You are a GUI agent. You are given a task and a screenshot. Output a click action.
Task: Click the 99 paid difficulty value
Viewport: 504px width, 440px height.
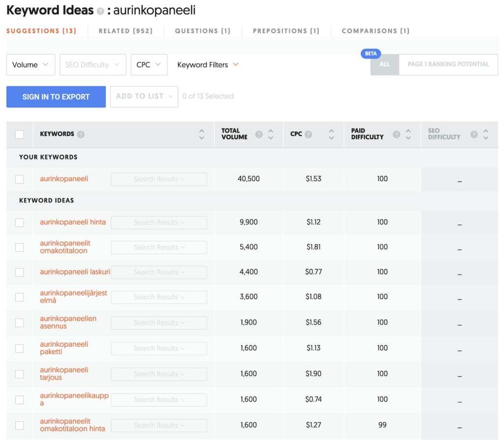[382, 425]
